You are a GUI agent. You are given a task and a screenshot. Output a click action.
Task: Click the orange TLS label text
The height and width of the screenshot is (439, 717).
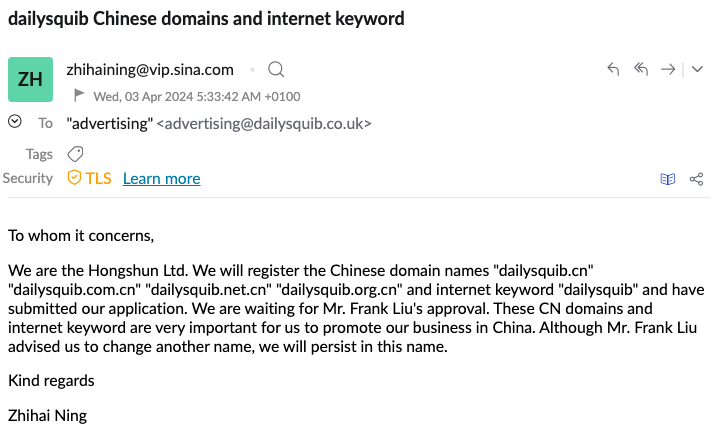click(98, 178)
